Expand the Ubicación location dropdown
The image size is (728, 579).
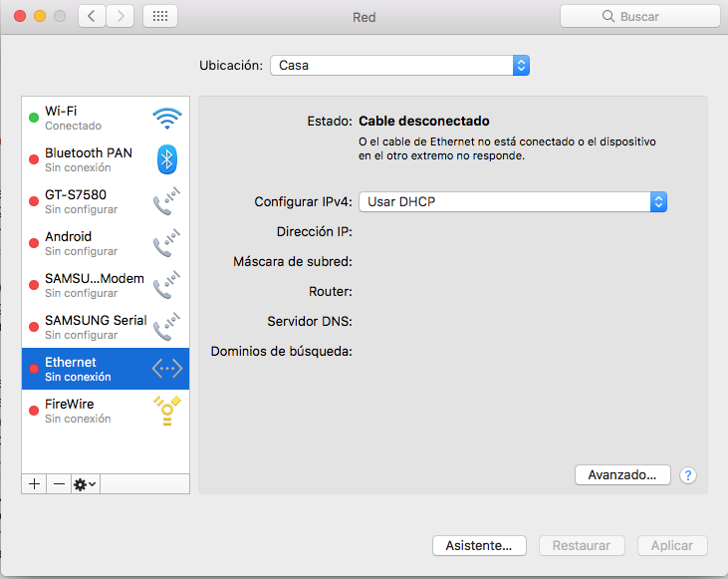coord(399,65)
